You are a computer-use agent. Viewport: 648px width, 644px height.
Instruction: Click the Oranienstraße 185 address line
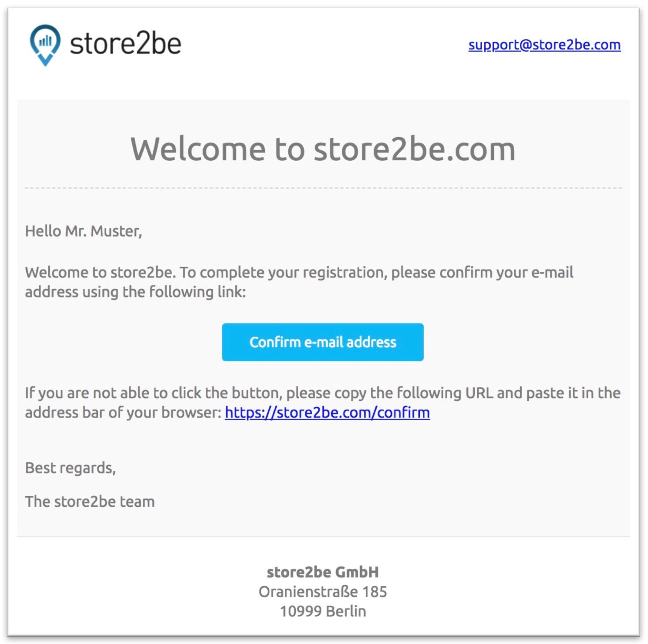point(323,592)
